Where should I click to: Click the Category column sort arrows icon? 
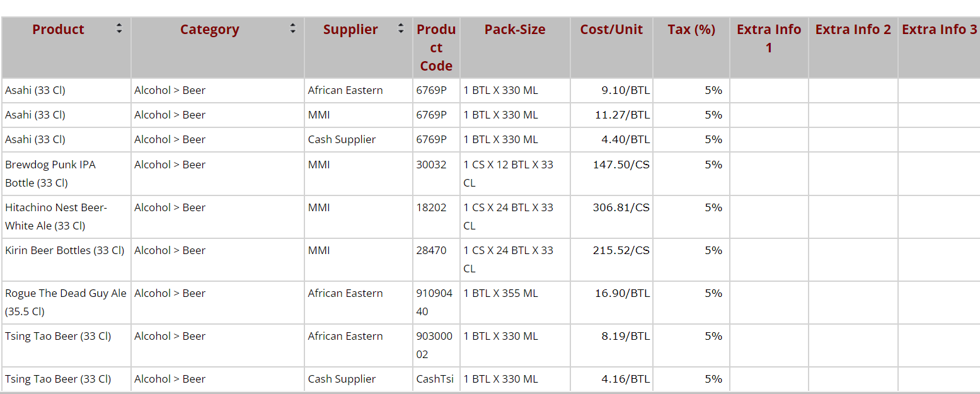tap(292, 28)
